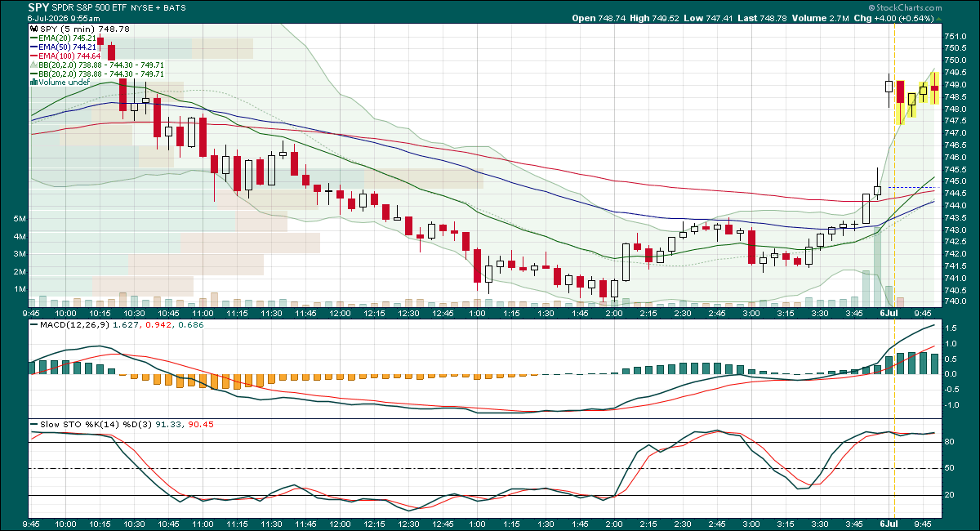Click the Volume undef legend entry
This screenshot has height=531, width=980.
(63, 83)
